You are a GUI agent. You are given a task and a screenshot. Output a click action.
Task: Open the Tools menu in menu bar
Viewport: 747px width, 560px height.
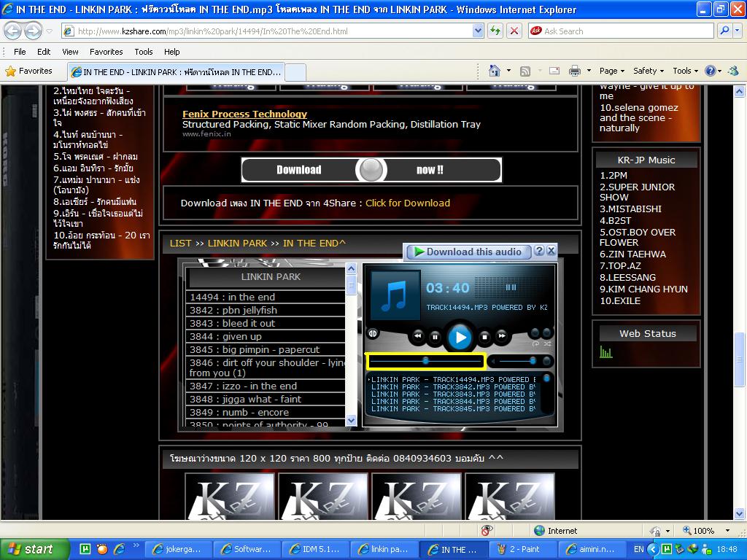tap(144, 52)
